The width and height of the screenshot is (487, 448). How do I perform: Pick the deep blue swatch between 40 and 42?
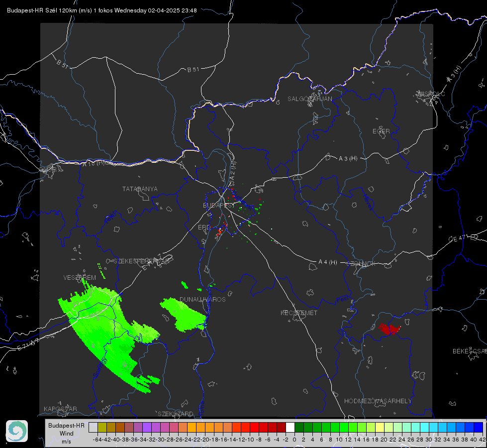pos(479,427)
